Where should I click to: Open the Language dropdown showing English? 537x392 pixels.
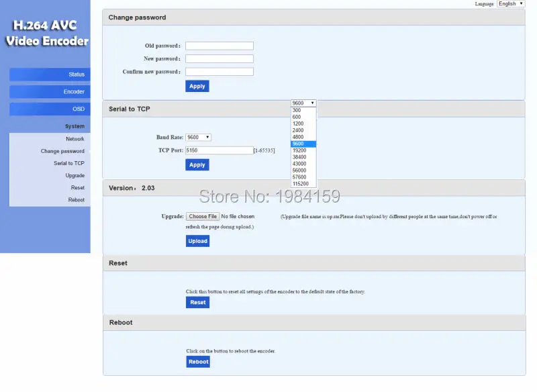tap(511, 3)
